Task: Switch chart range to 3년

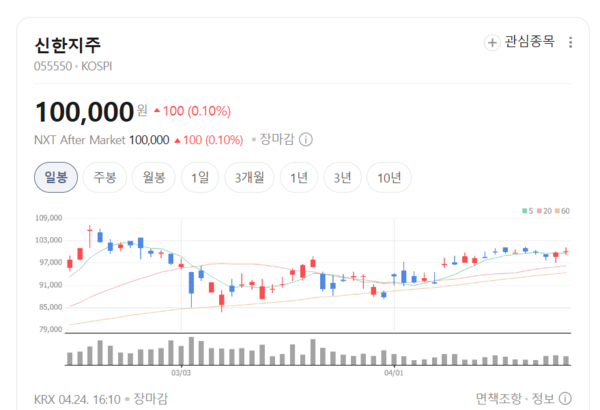Action: (343, 178)
